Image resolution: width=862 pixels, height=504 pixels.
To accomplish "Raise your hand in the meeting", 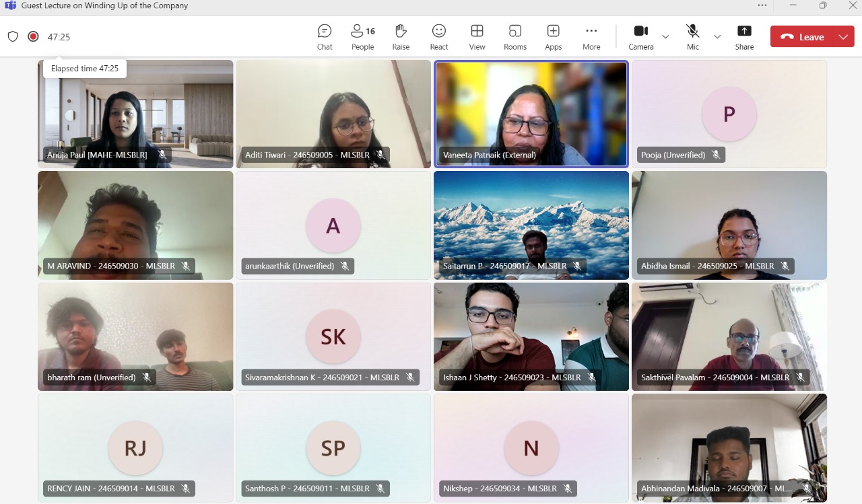I will (401, 37).
